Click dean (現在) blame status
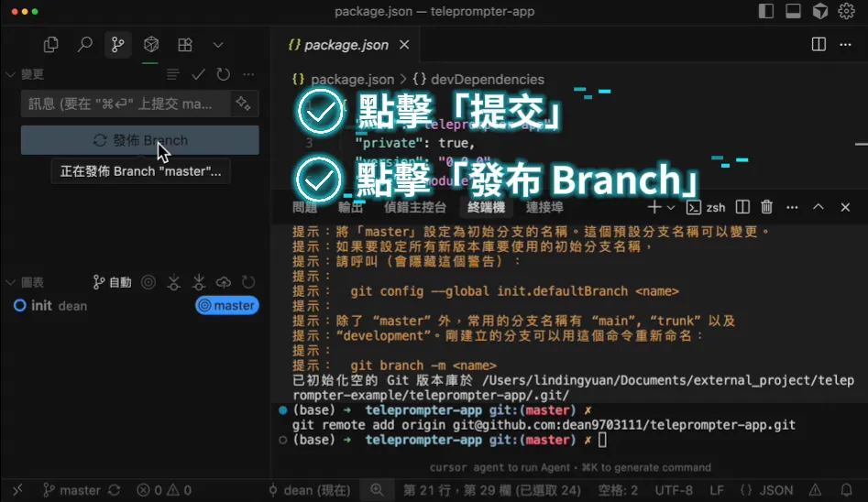The height and width of the screenshot is (502, 868). [x=310, y=490]
